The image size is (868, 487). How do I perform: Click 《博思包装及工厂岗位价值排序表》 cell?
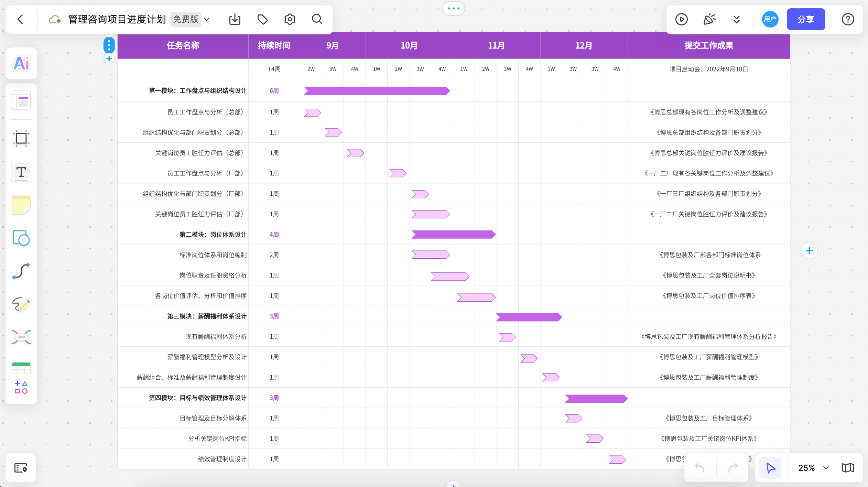pyautogui.click(x=709, y=296)
